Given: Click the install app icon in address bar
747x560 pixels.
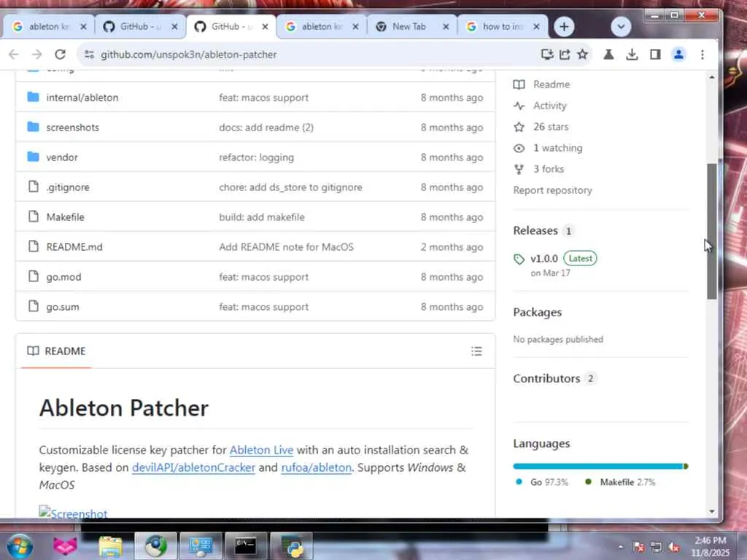Looking at the screenshot, I should click(547, 54).
